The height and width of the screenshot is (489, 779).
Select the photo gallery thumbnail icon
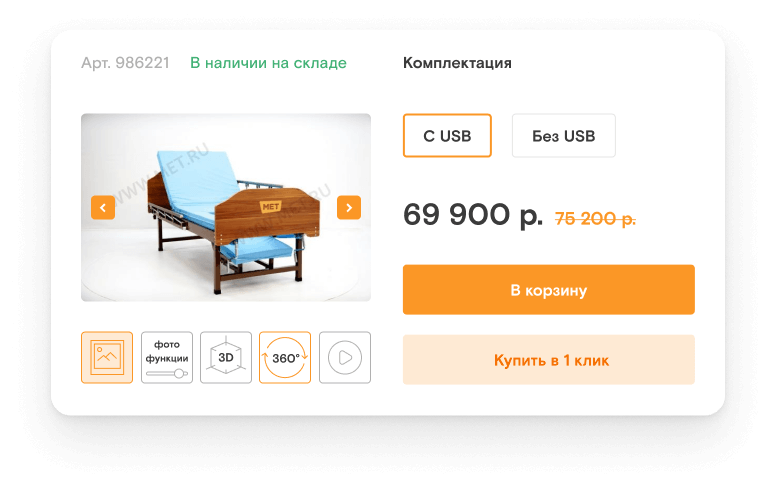[107, 357]
